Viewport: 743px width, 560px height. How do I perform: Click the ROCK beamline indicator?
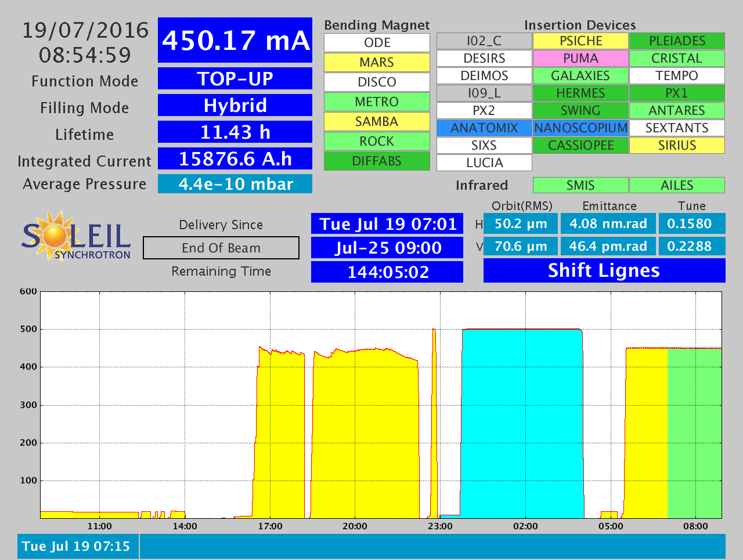377,141
